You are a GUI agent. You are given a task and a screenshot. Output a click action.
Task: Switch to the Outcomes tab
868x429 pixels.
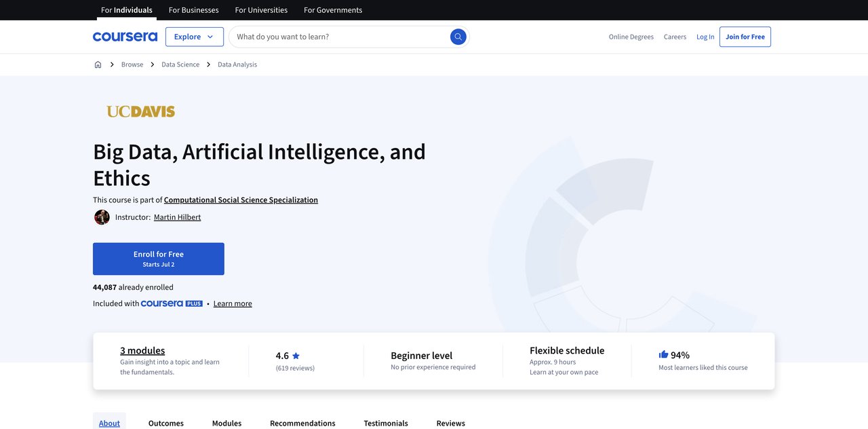[x=166, y=423]
